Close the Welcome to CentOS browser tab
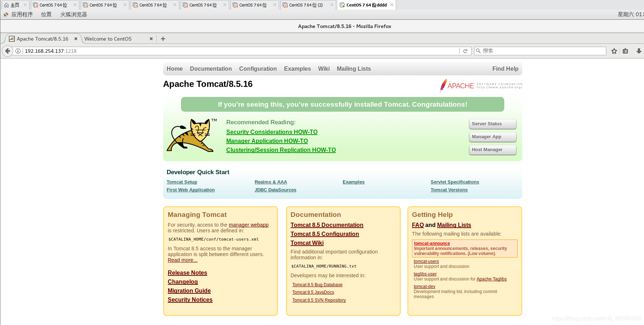This screenshot has height=325, width=644. [151, 39]
